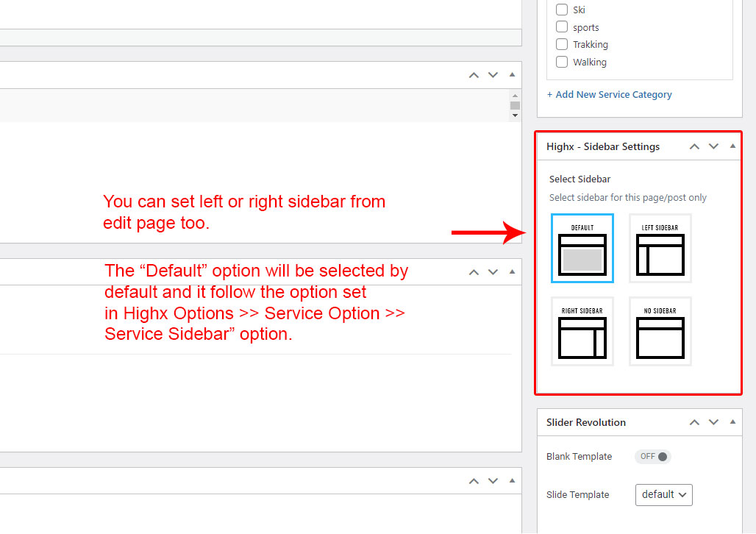This screenshot has height=534, width=756.
Task: Collapse the Slider Revolution panel
Action: click(x=732, y=422)
